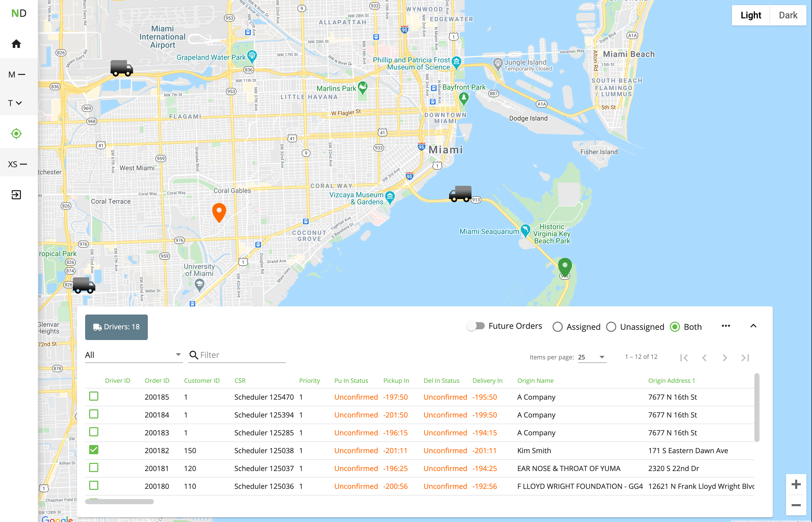Expand the T menu in sidebar
Image resolution: width=812 pixels, height=522 pixels.
point(15,103)
